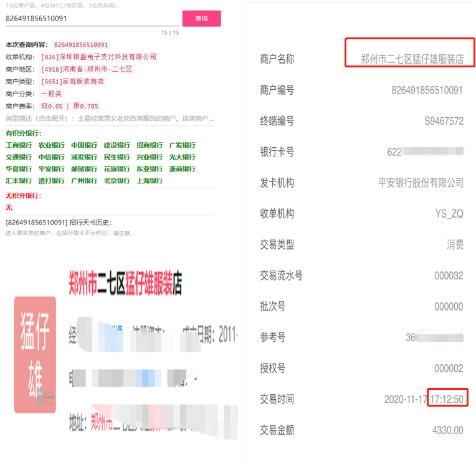476x464 pixels.
Task: Click 广州银行 in points bank list
Action: tap(84, 181)
